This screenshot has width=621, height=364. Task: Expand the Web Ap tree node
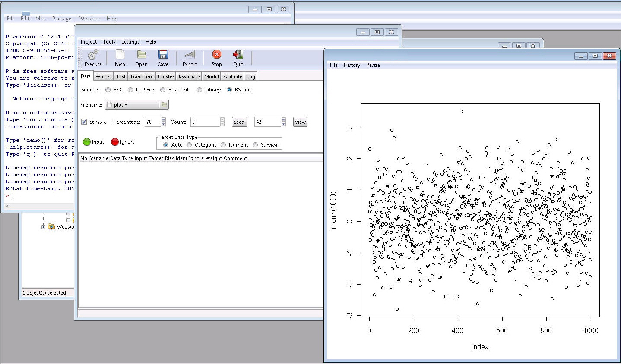(x=43, y=227)
